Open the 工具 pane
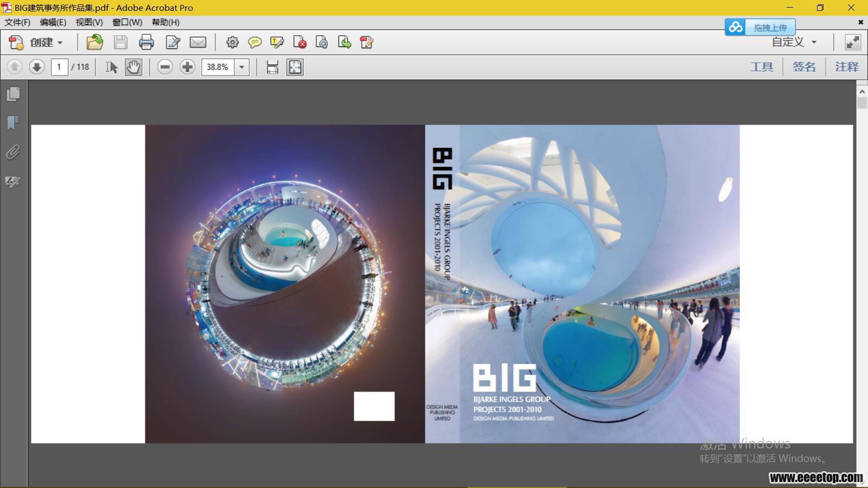 pyautogui.click(x=762, y=67)
